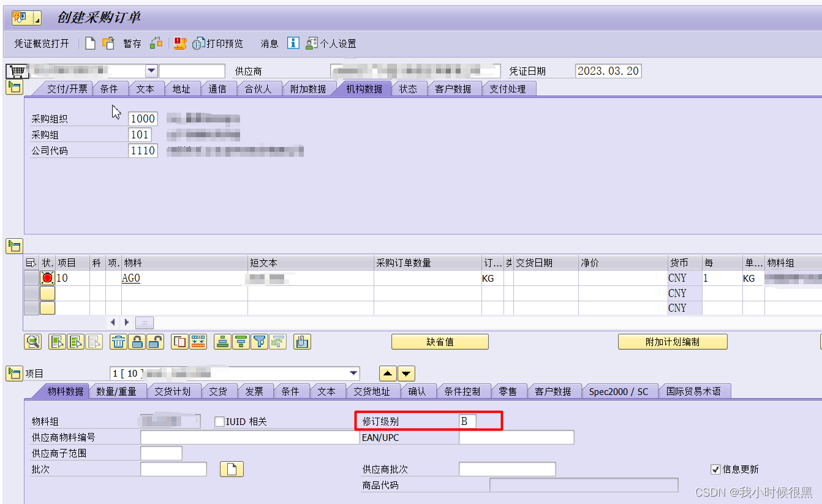
Task: Unlock the selected item
Action: [x=156, y=342]
